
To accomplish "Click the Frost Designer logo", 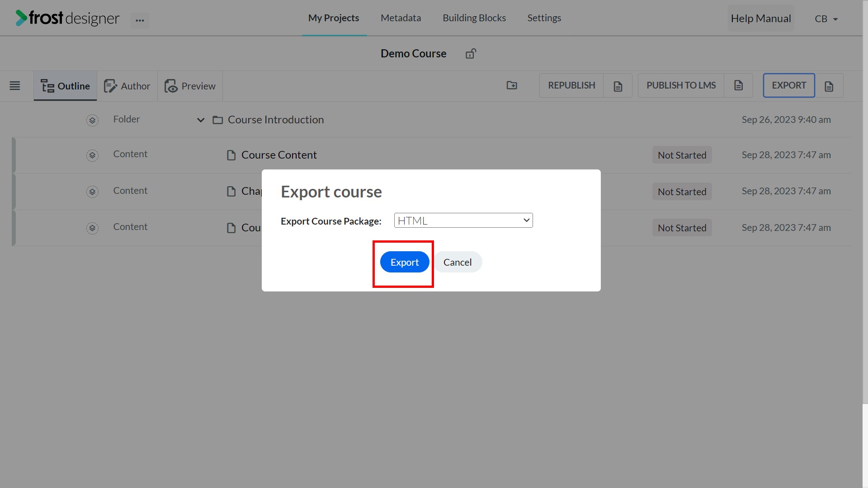I will click(x=67, y=18).
